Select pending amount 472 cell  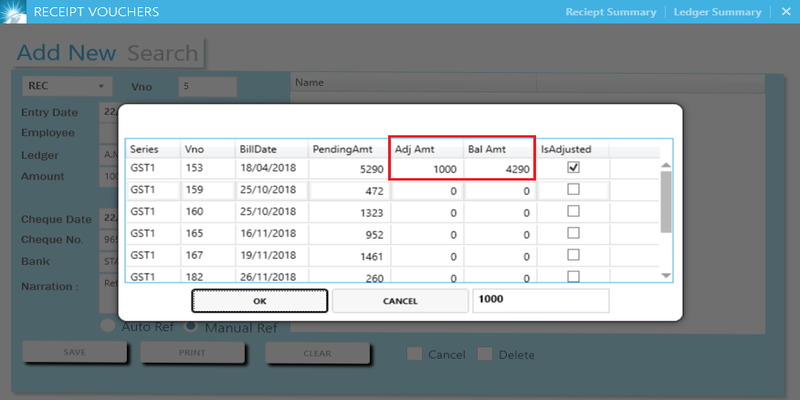(349, 190)
